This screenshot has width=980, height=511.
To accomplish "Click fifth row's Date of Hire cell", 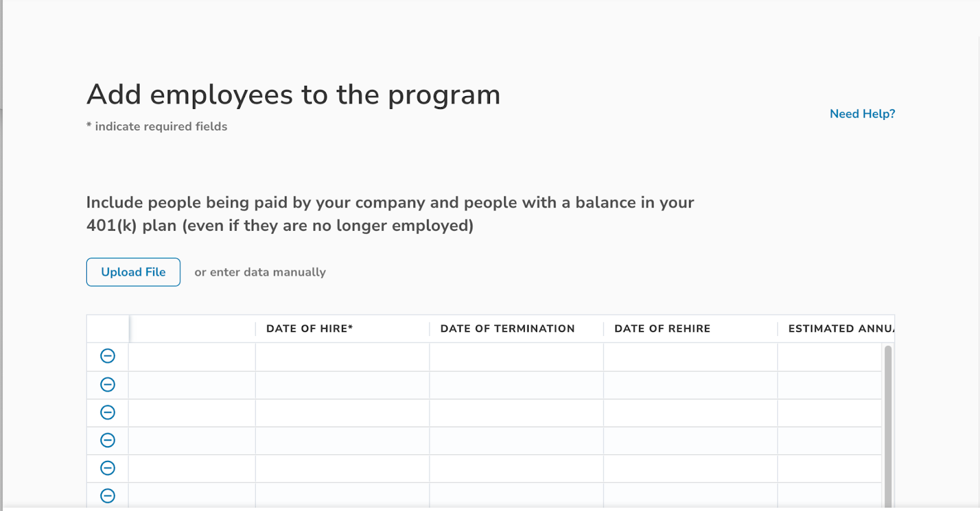I will click(x=342, y=469).
